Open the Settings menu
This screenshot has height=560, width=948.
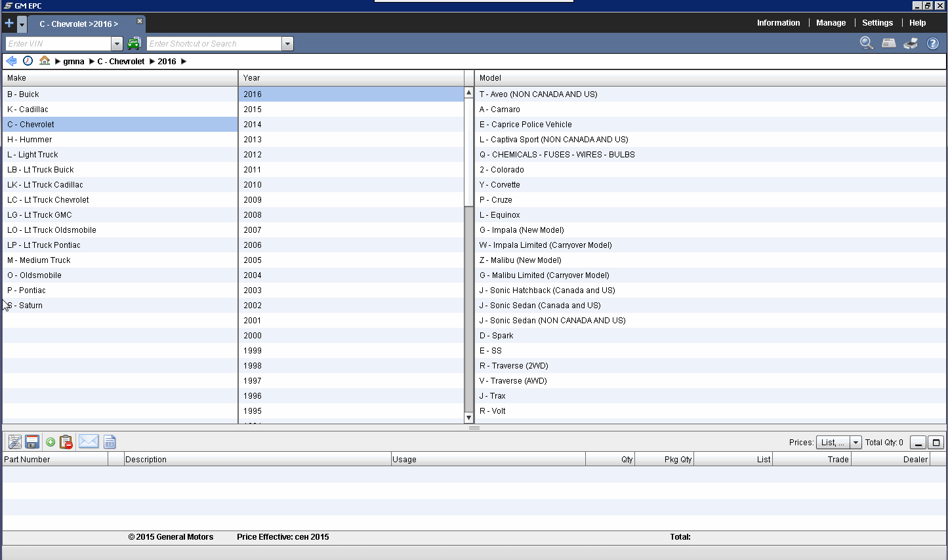click(877, 23)
